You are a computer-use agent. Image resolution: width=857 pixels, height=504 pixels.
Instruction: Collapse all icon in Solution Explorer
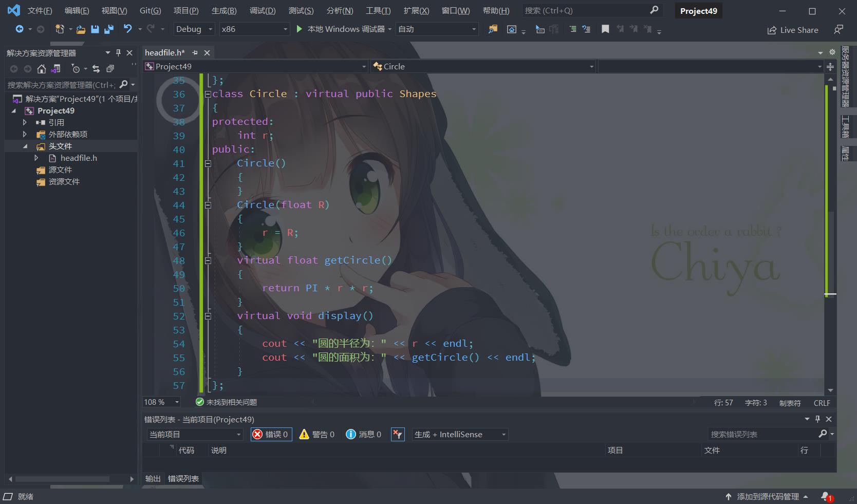[110, 68]
